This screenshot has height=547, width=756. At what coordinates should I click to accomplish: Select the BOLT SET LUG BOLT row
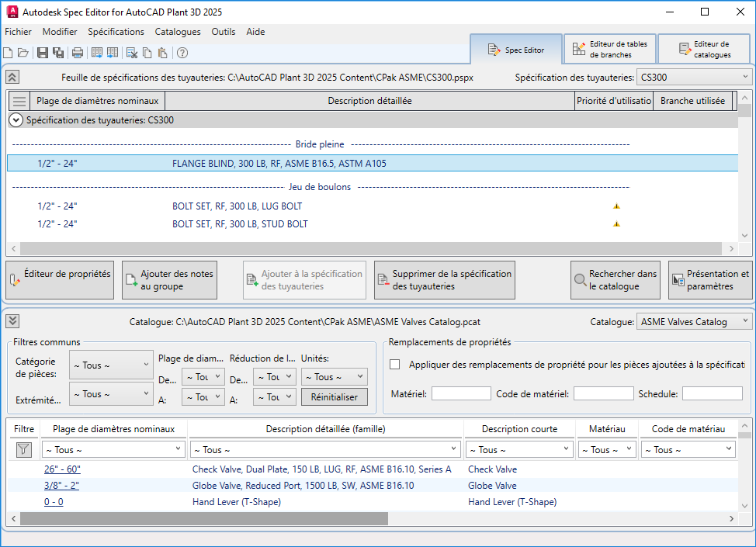tap(373, 206)
